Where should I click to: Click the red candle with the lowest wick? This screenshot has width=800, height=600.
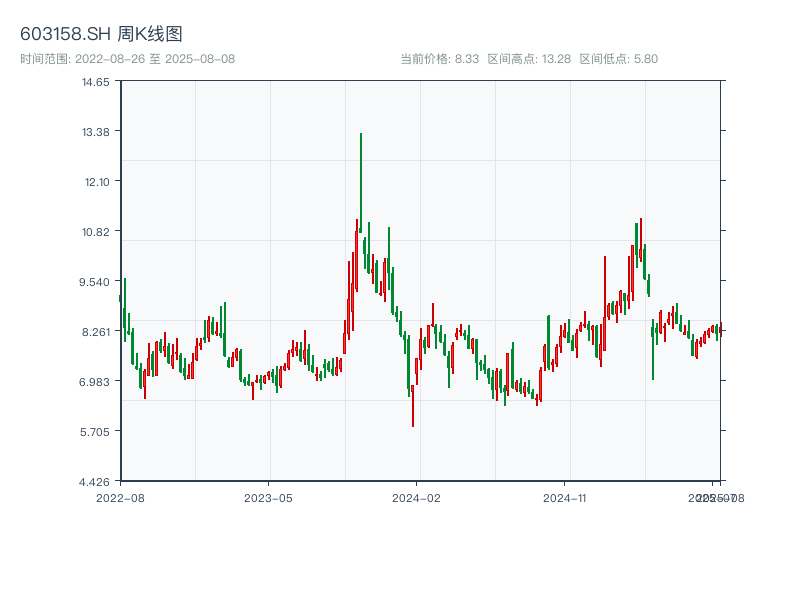[x=412, y=400]
